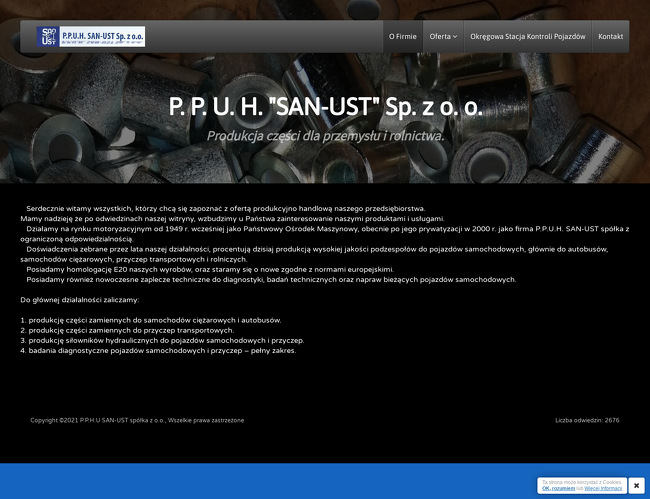Click list item 3 about siłowników hydraulicznych

[x=162, y=341]
